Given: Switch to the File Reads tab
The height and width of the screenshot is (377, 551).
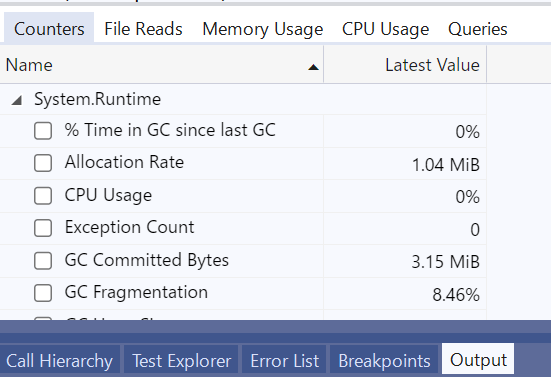Looking at the screenshot, I should [x=143, y=29].
